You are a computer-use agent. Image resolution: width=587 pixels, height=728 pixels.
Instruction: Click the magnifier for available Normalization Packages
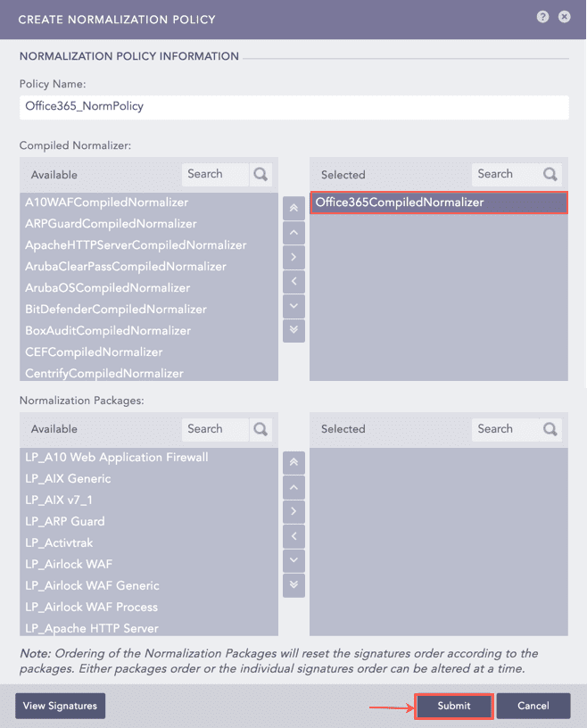click(260, 429)
